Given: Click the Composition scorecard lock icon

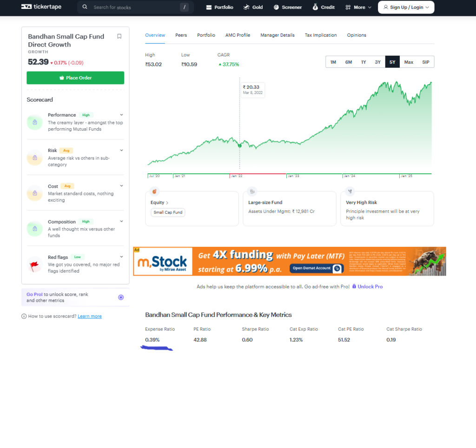Looking at the screenshot, I should point(34,229).
